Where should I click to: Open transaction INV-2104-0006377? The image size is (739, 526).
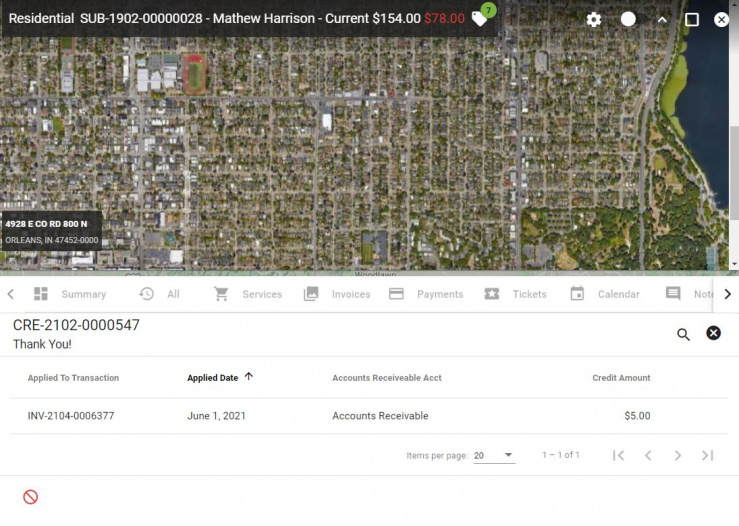point(71,416)
